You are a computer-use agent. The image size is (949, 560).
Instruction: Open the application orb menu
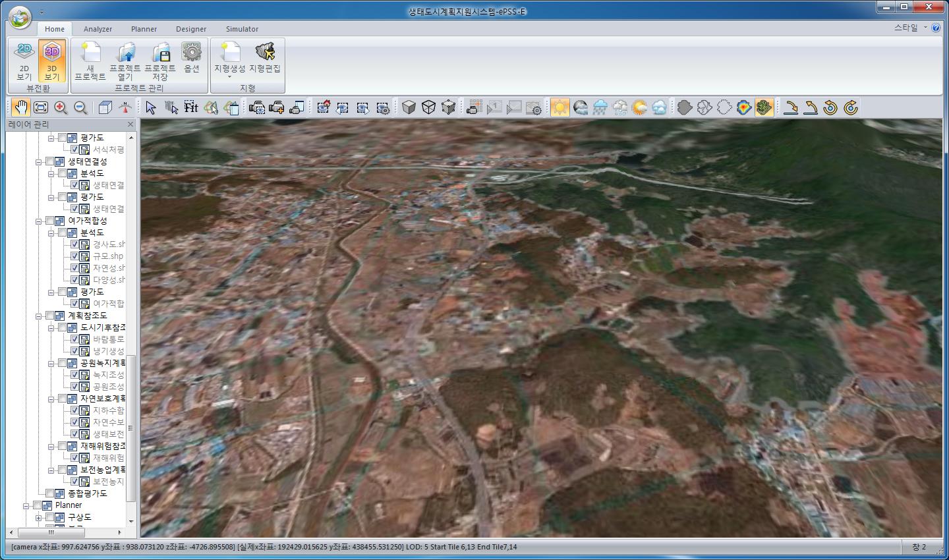pyautogui.click(x=20, y=18)
